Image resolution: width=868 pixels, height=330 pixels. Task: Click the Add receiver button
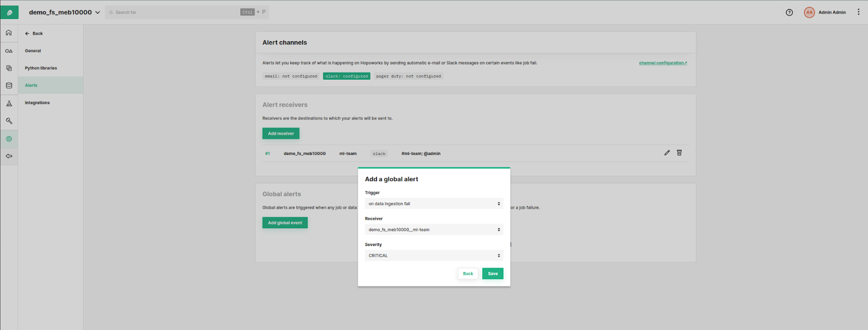[x=281, y=133]
